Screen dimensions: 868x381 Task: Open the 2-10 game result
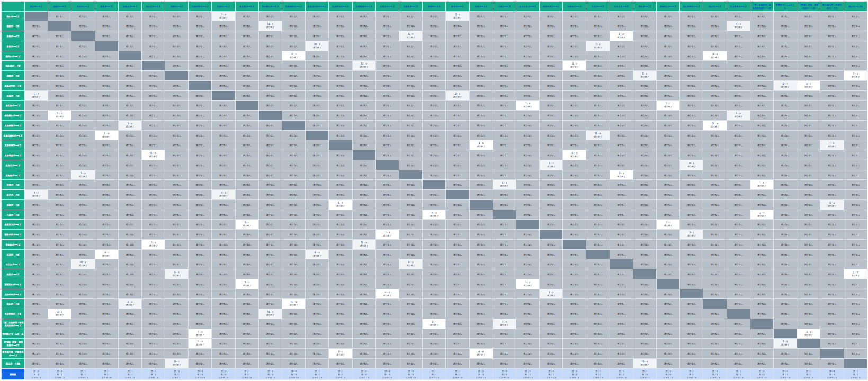pos(106,135)
